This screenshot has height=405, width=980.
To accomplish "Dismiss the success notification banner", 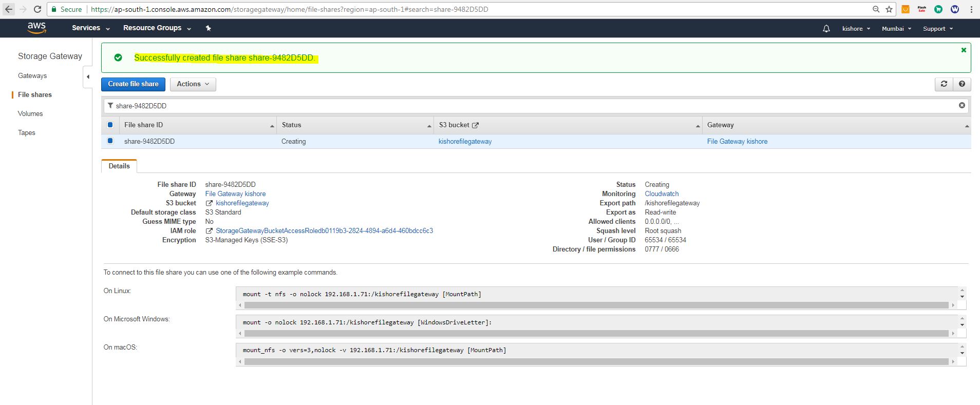I will tap(964, 50).
